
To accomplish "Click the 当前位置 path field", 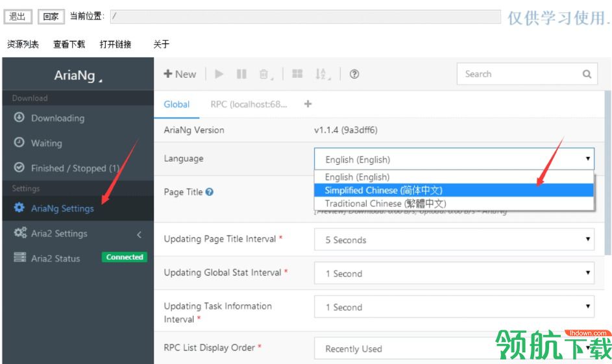I will click(x=305, y=16).
